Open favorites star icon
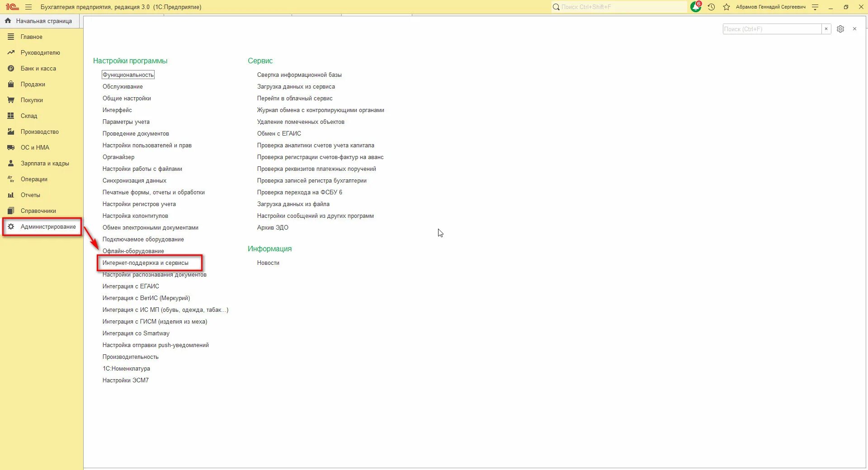Image resolution: width=868 pixels, height=470 pixels. [x=726, y=7]
